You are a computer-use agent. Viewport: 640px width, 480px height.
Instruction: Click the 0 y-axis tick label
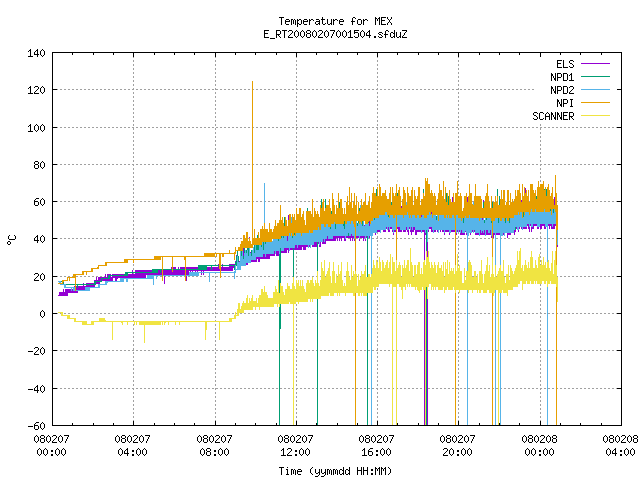42,314
